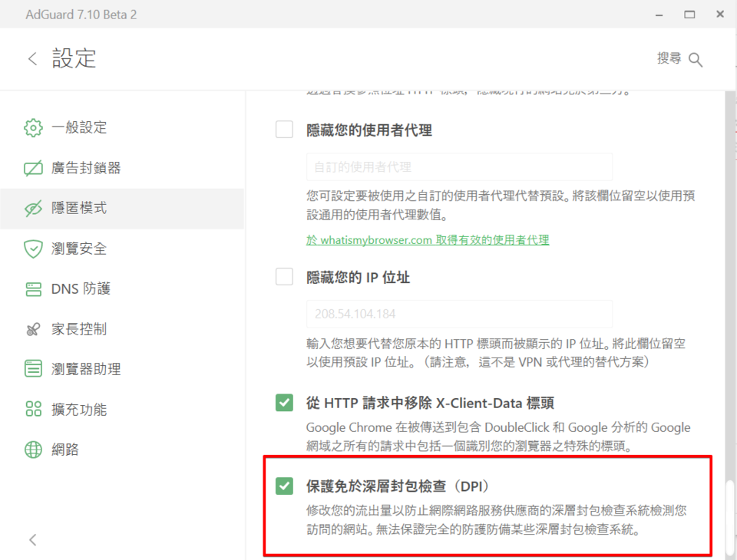Screen dimensions: 737x560
Task: Click the 瀏覽器助理 browser assistant icon
Action: [33, 369]
